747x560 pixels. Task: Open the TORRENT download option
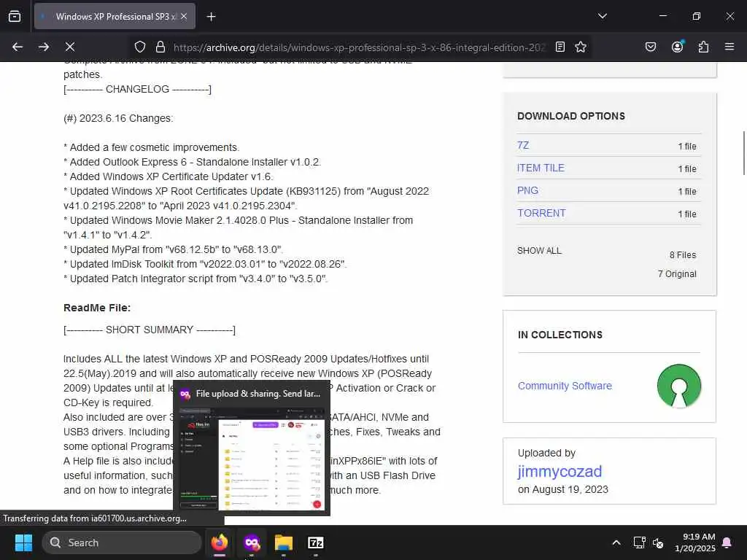(542, 213)
